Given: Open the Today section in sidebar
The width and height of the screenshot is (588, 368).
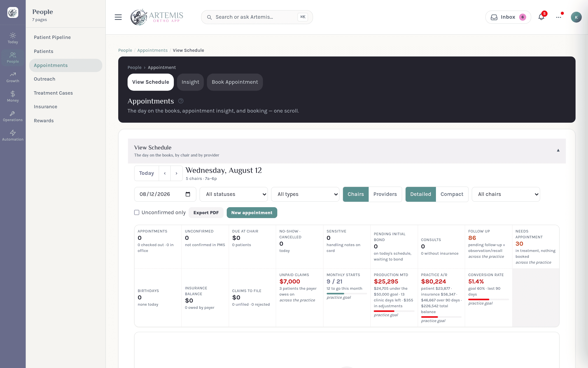Looking at the screenshot, I should pos(13,38).
